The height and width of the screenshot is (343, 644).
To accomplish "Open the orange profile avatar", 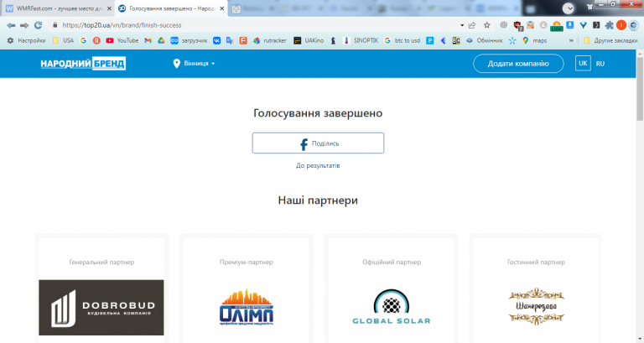I will tap(621, 25).
